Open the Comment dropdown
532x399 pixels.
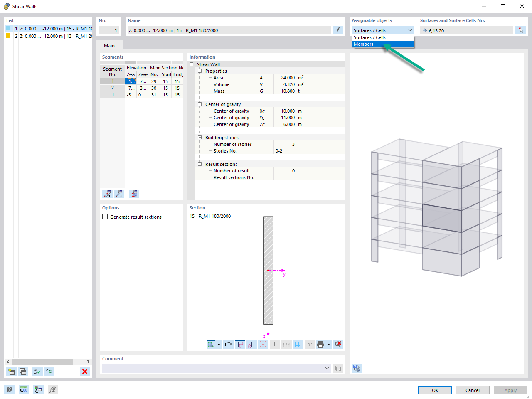327,368
